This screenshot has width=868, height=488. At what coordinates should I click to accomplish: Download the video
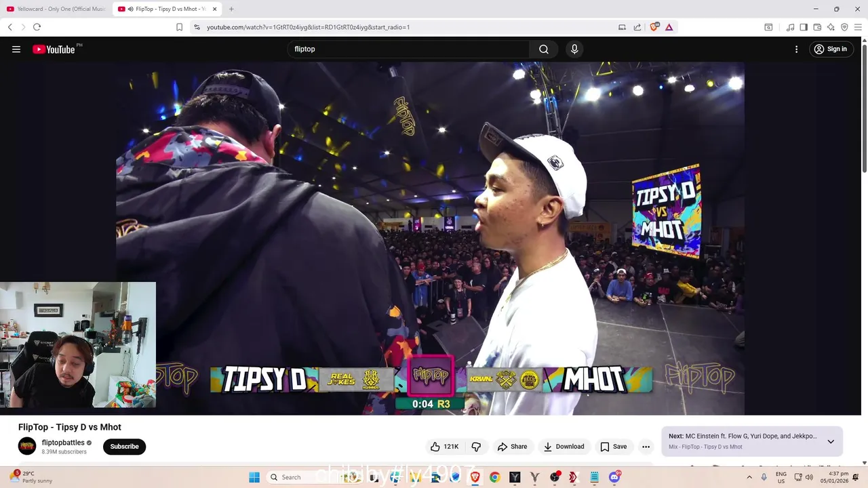564,447
